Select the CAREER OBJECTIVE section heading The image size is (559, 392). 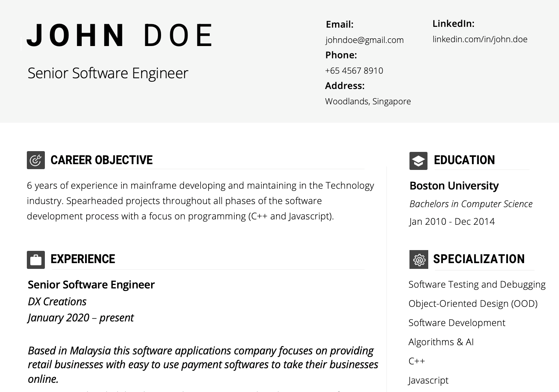102,160
